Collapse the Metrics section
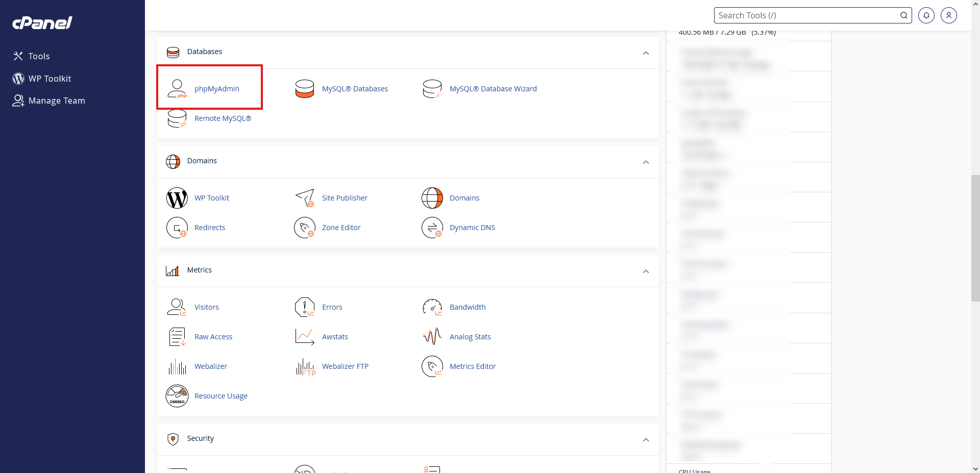 646,271
